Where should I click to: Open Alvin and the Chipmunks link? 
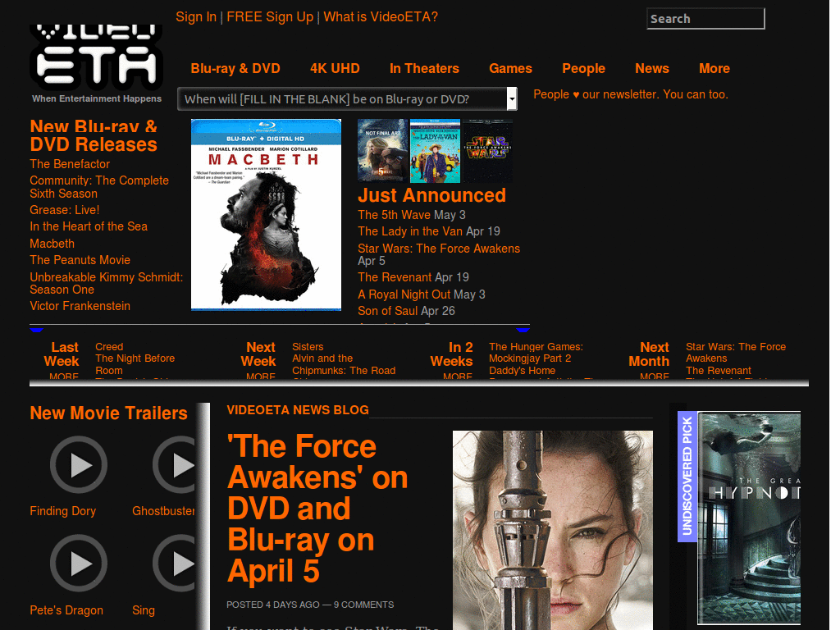[x=344, y=364]
